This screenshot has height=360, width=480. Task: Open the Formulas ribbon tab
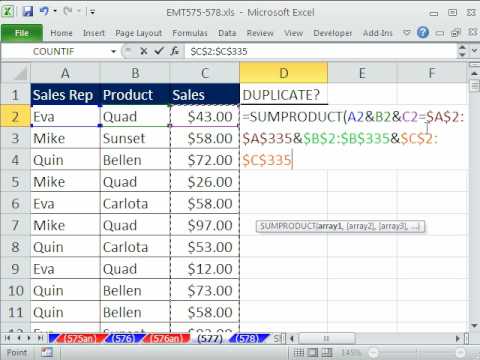tap(190, 33)
